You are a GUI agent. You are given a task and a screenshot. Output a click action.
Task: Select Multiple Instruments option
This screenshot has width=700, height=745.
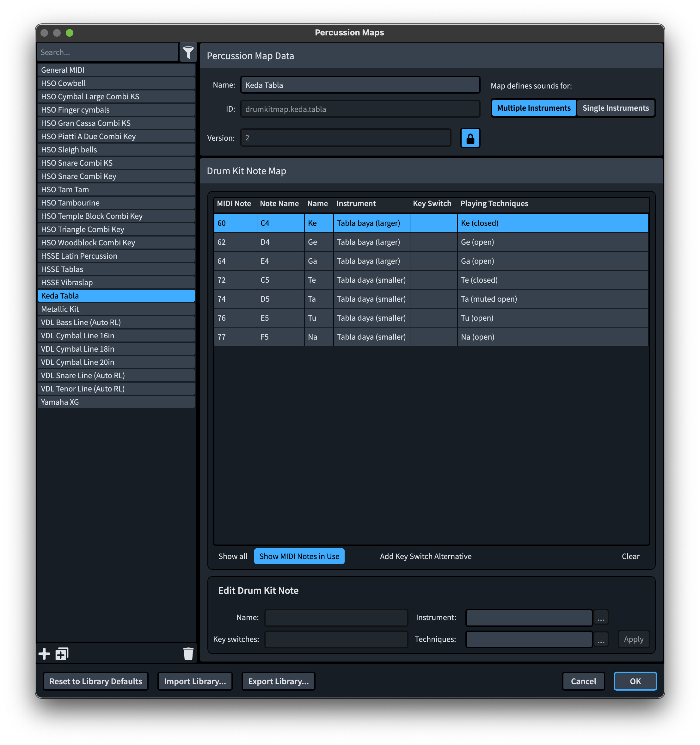pyautogui.click(x=533, y=108)
